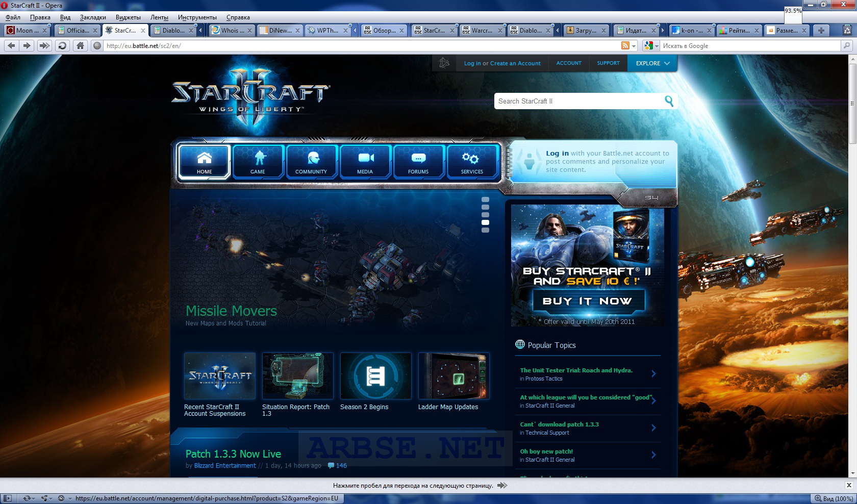The height and width of the screenshot is (504, 857).
Task: Select the second slideshow indicator dot
Action: tap(485, 207)
